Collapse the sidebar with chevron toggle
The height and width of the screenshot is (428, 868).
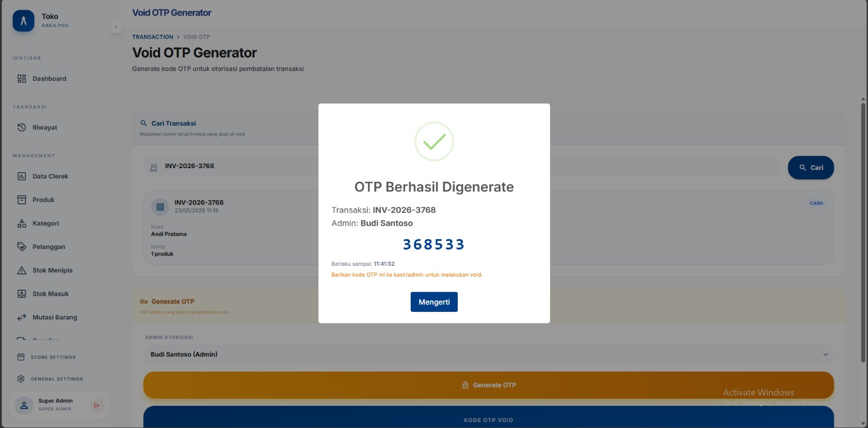tap(116, 27)
